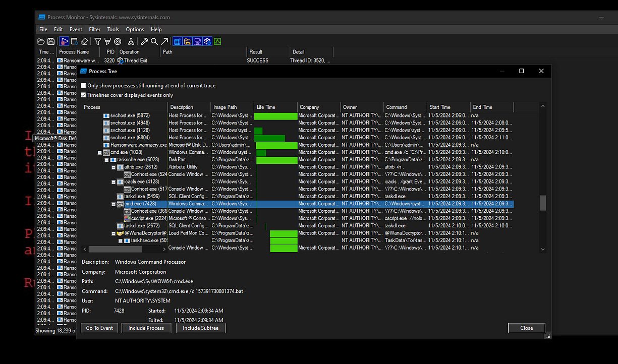Open the Tools menu

pos(113,29)
